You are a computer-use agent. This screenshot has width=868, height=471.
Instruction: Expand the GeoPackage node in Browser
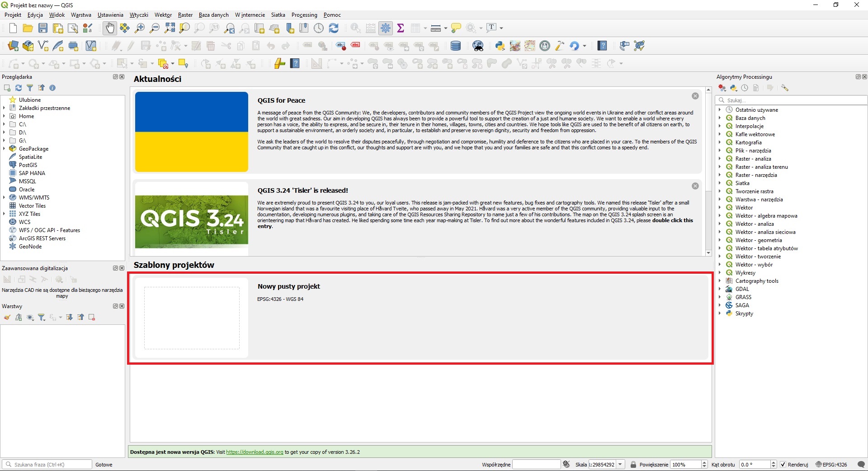[4, 149]
